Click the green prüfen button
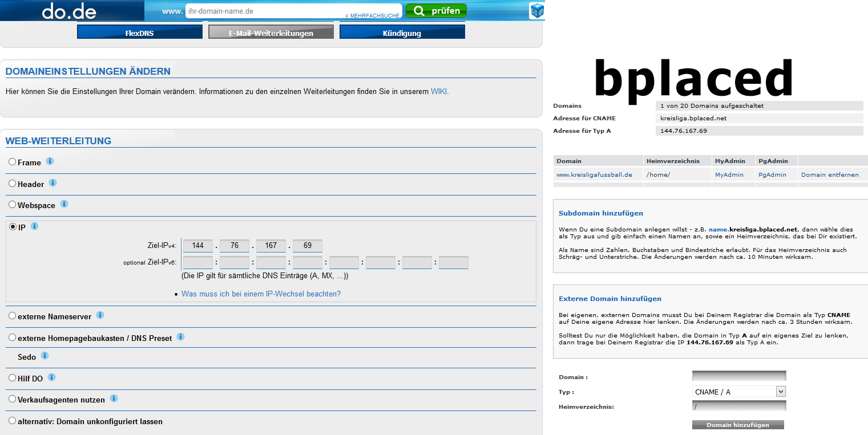This screenshot has width=868, height=435. pyautogui.click(x=436, y=11)
